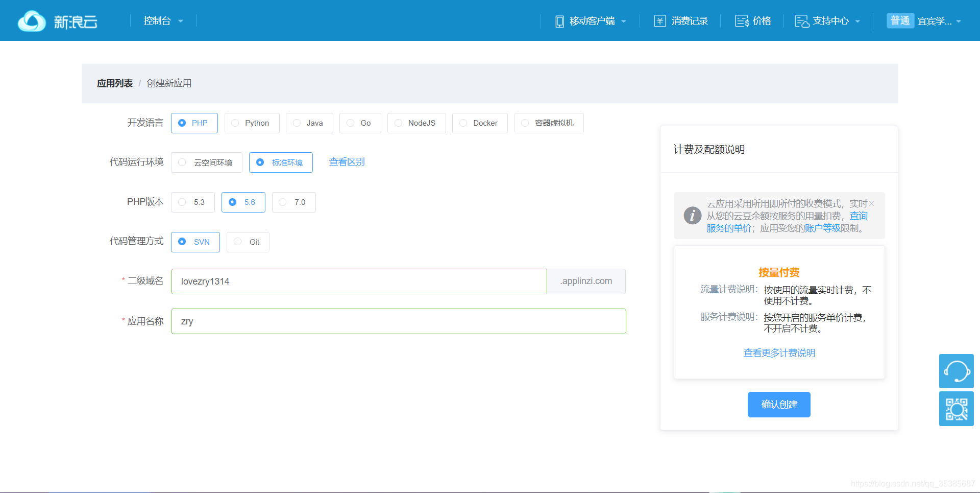Select Docker as development language

point(480,123)
